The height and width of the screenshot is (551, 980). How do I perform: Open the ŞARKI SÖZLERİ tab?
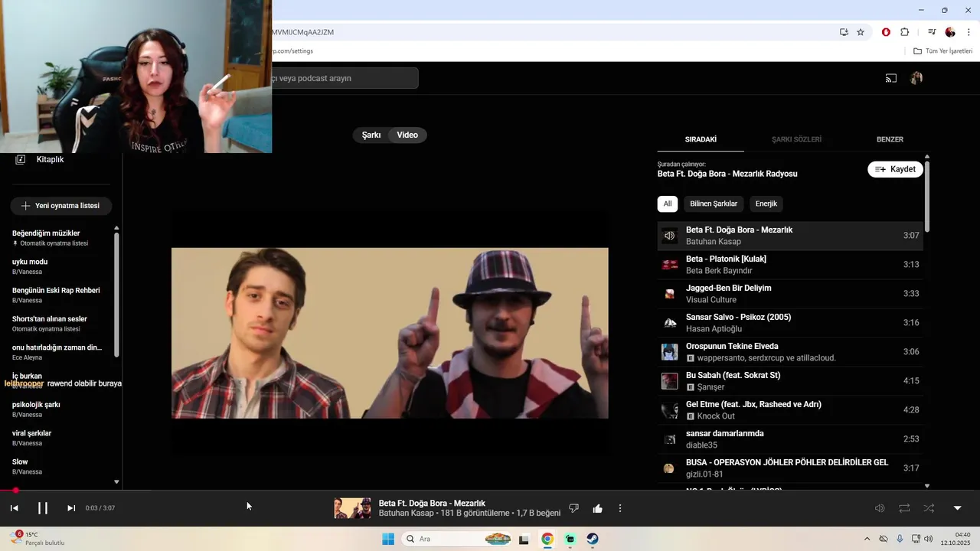click(796, 139)
